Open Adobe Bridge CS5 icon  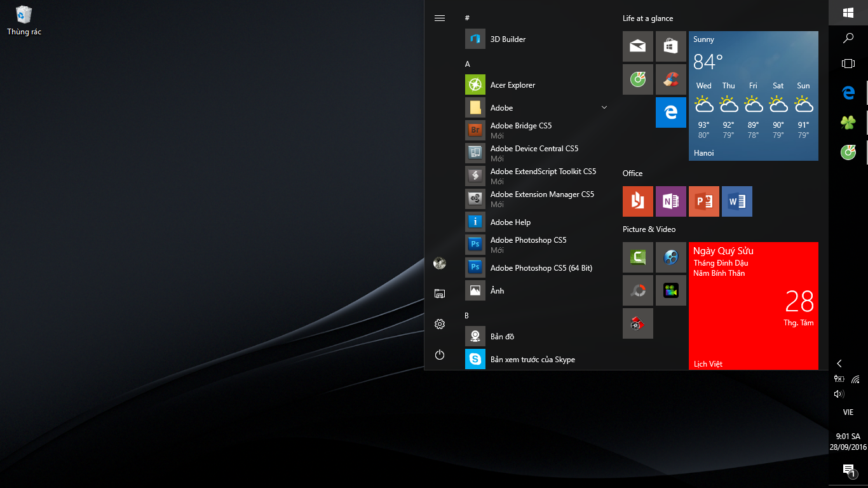pos(475,130)
